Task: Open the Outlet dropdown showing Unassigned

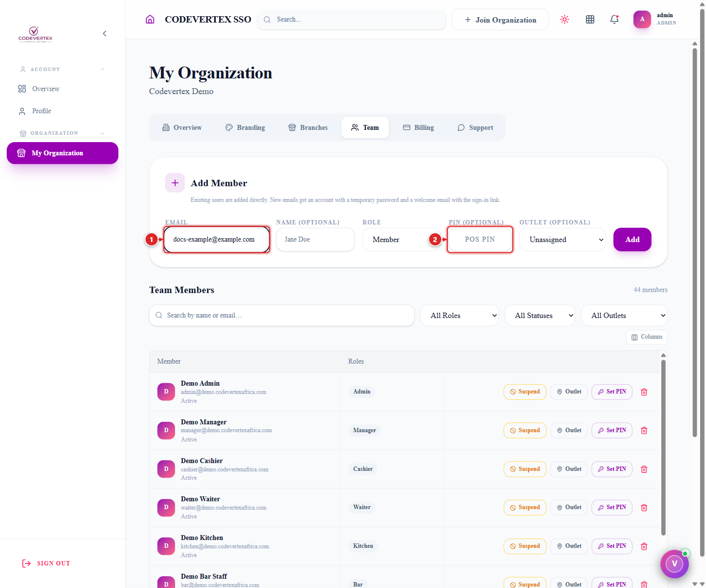Action: click(562, 240)
